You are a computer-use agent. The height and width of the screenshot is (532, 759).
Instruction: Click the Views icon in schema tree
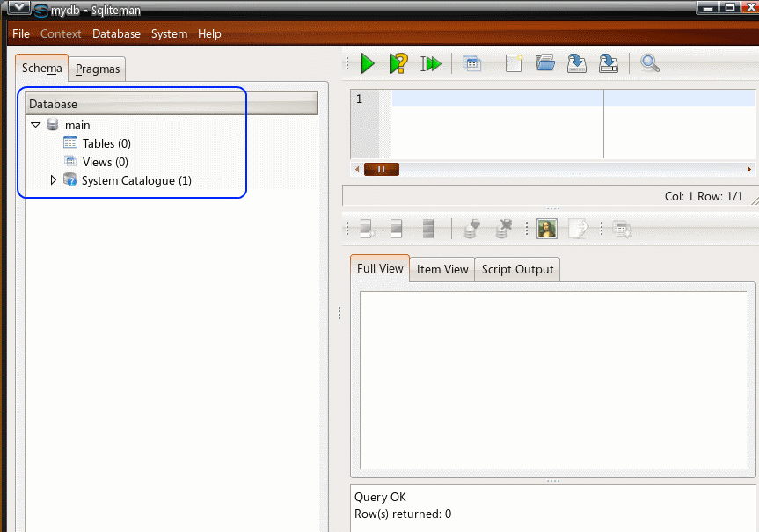click(70, 161)
